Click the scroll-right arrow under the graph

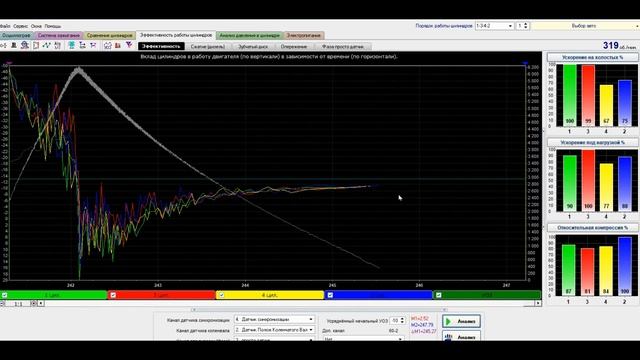tap(538, 303)
